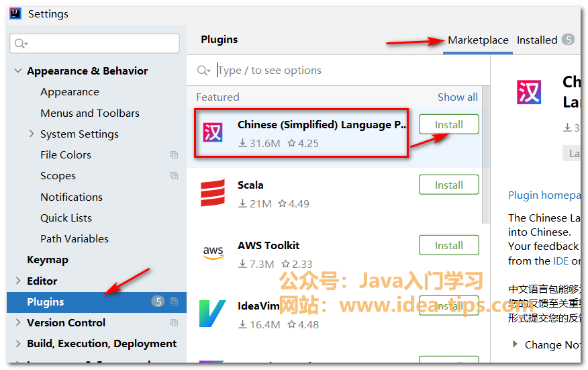Select File Colors settings

coord(66,154)
